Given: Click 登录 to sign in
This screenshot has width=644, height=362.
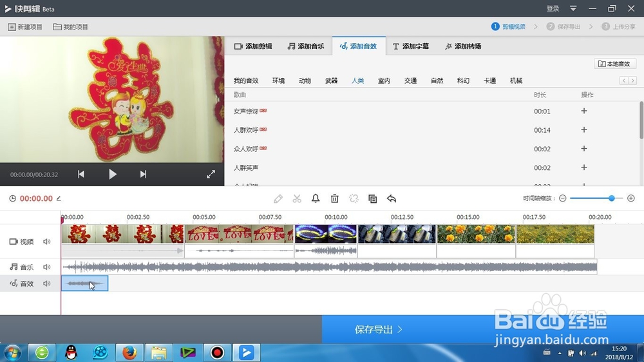Looking at the screenshot, I should click(x=553, y=8).
